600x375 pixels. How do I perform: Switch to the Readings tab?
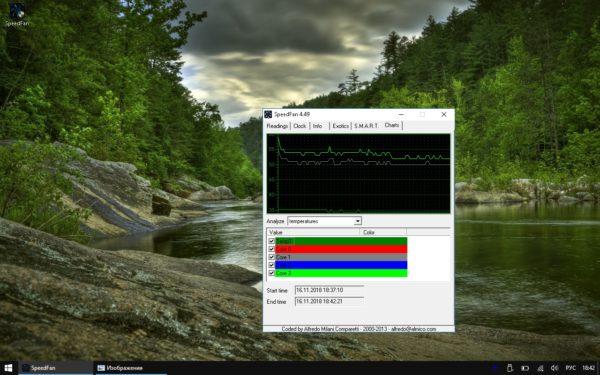[278, 126]
